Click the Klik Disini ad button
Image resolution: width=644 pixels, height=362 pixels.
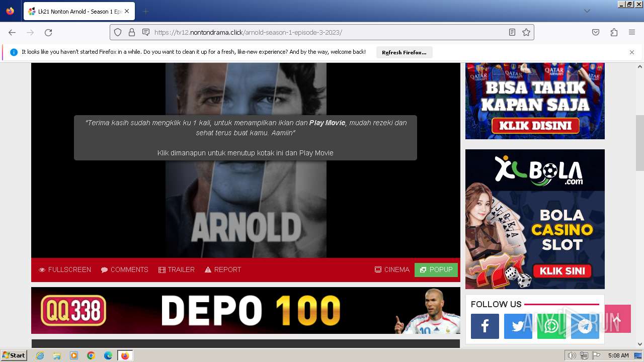[535, 125]
